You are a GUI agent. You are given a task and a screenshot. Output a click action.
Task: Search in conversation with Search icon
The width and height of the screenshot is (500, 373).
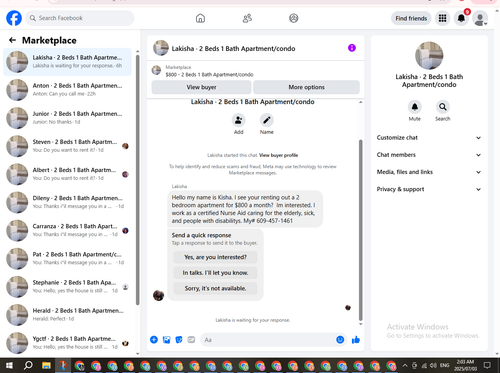(x=443, y=107)
